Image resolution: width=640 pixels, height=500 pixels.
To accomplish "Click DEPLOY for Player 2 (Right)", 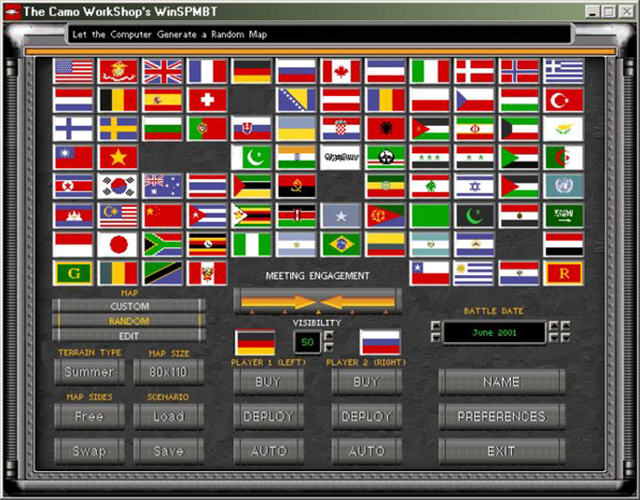I will (x=367, y=416).
